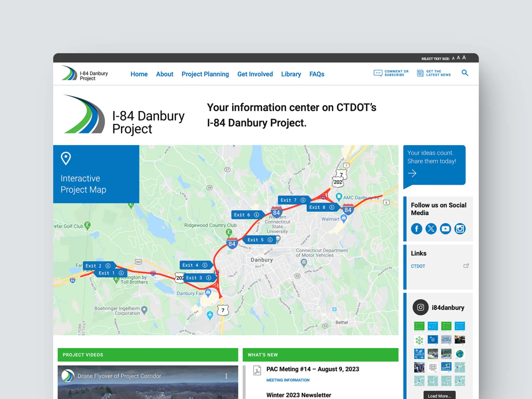Click the Exit 8 info icon on map

coord(332,207)
